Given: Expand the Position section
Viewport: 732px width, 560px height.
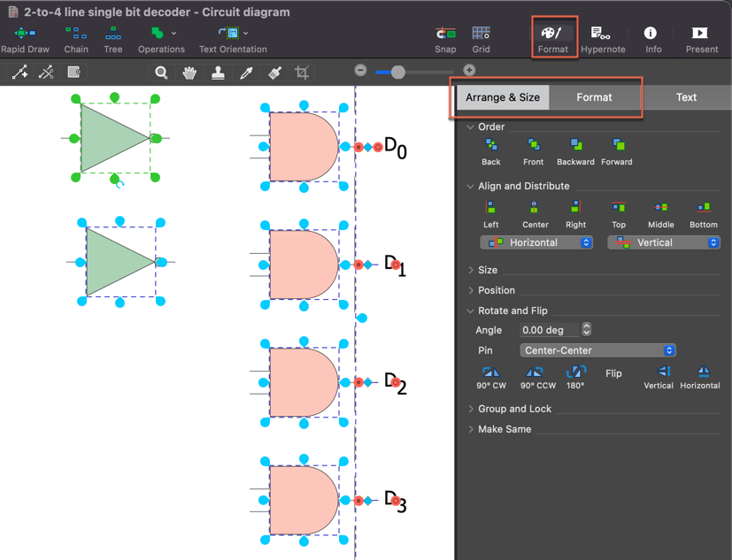Looking at the screenshot, I should click(471, 290).
